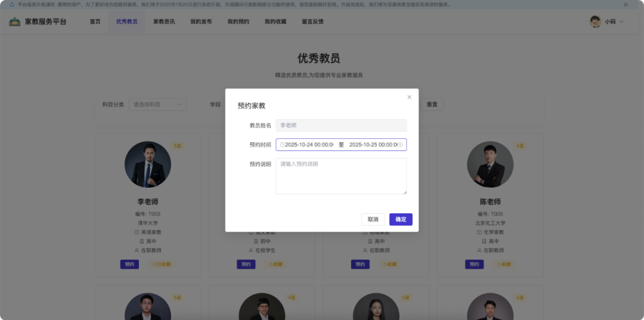Expand the 小码 user dropdown chevron

click(x=621, y=21)
